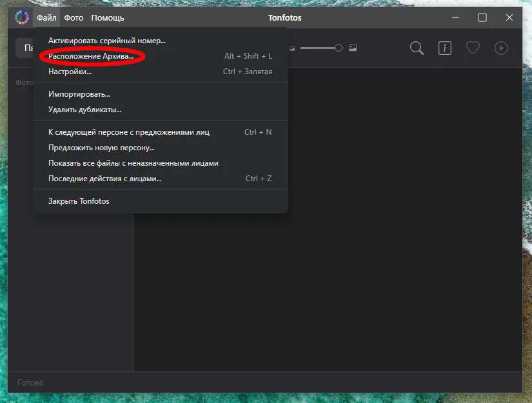Open the Помощь menu
The height and width of the screenshot is (403, 532).
(x=108, y=17)
